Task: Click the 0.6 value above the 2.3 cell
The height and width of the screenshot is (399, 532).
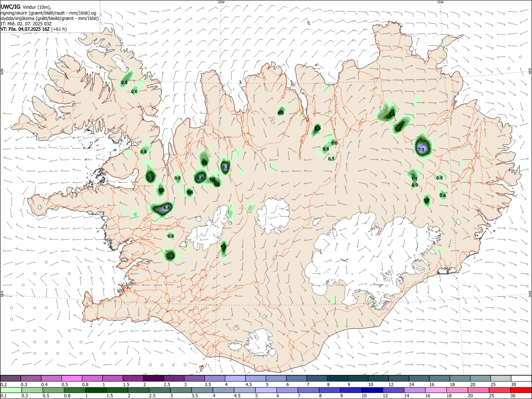Action: (171, 236)
